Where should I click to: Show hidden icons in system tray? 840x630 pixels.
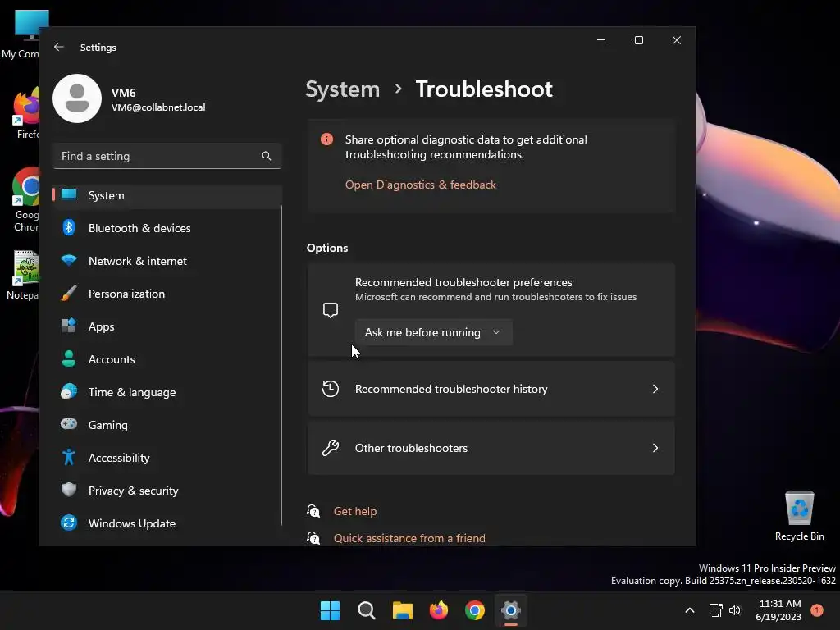[690, 610]
